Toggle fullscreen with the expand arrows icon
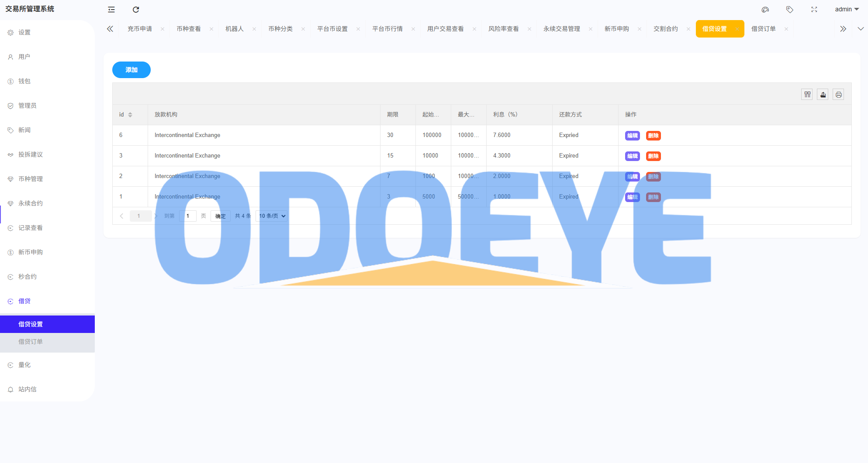This screenshot has width=868, height=463. [814, 9]
